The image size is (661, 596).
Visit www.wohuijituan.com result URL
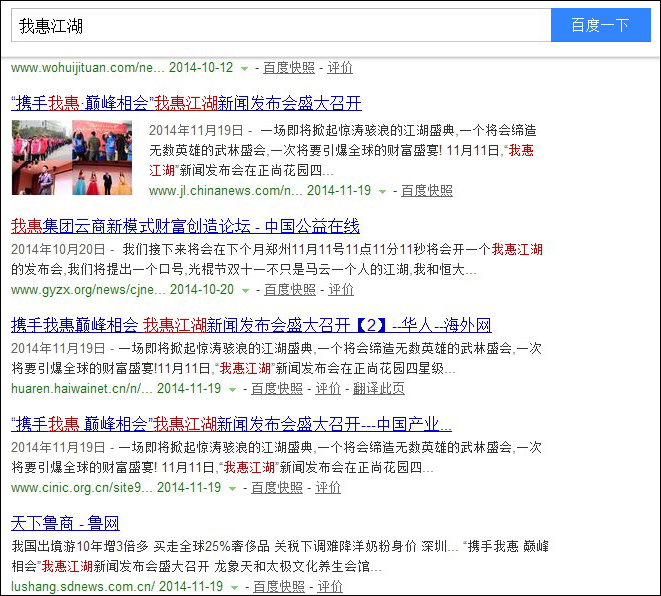coord(88,68)
